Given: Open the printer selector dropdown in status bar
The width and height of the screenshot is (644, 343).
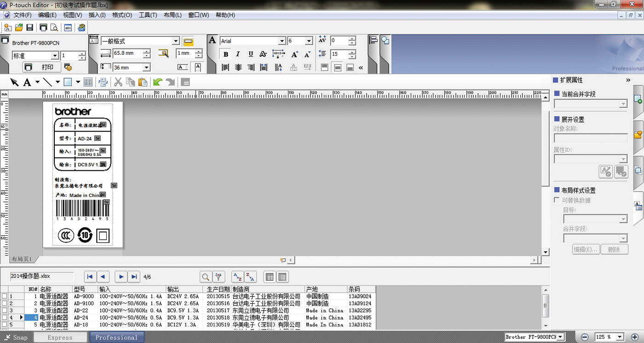Looking at the screenshot, I should coord(560,337).
